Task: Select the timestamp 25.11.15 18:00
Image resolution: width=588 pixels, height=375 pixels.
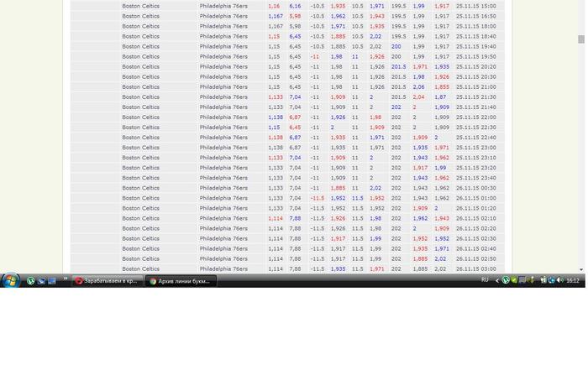Action: point(476,26)
